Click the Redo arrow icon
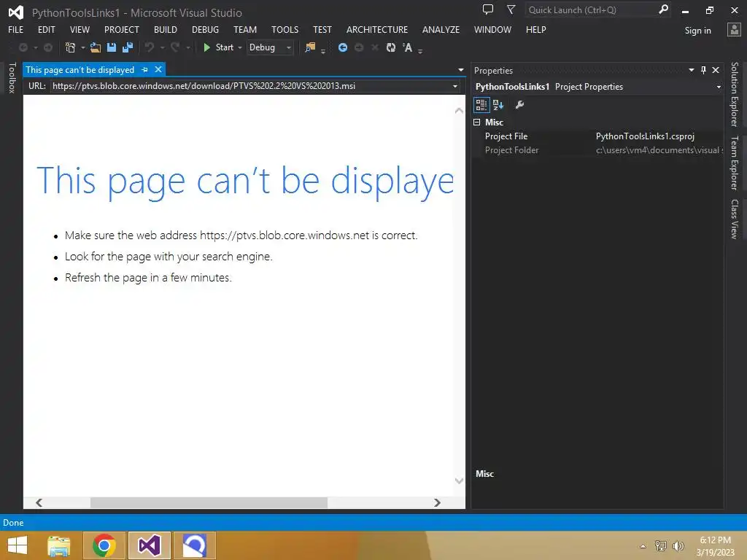 coord(175,47)
